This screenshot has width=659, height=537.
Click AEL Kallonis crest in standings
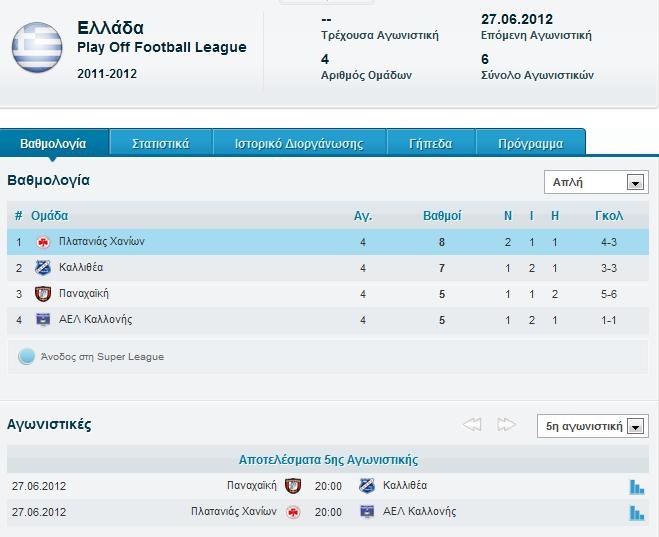point(43,319)
